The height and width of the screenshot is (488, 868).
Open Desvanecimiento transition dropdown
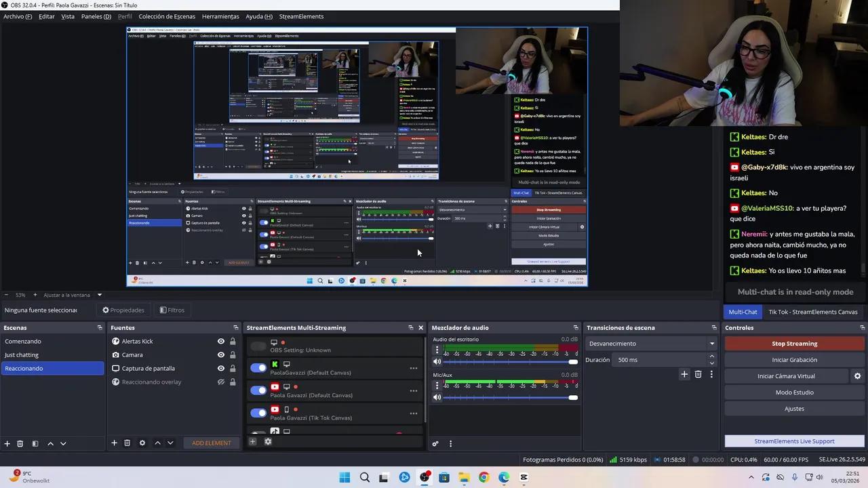[651, 344]
